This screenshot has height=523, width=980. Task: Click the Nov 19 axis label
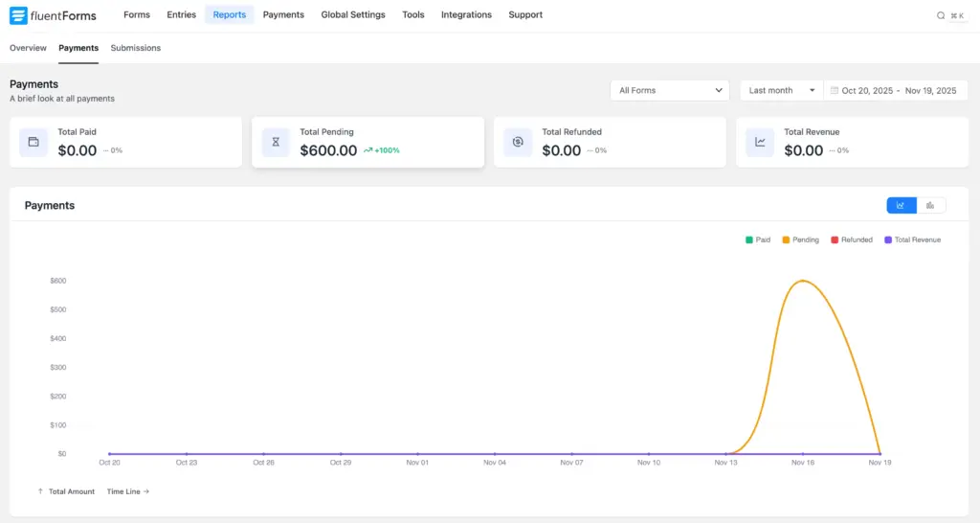[x=880, y=463]
